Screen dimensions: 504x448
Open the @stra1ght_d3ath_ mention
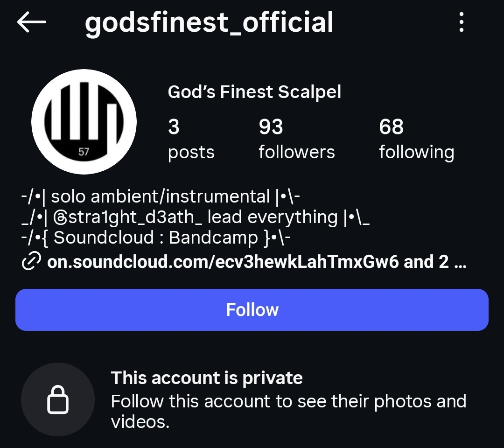[x=127, y=217]
